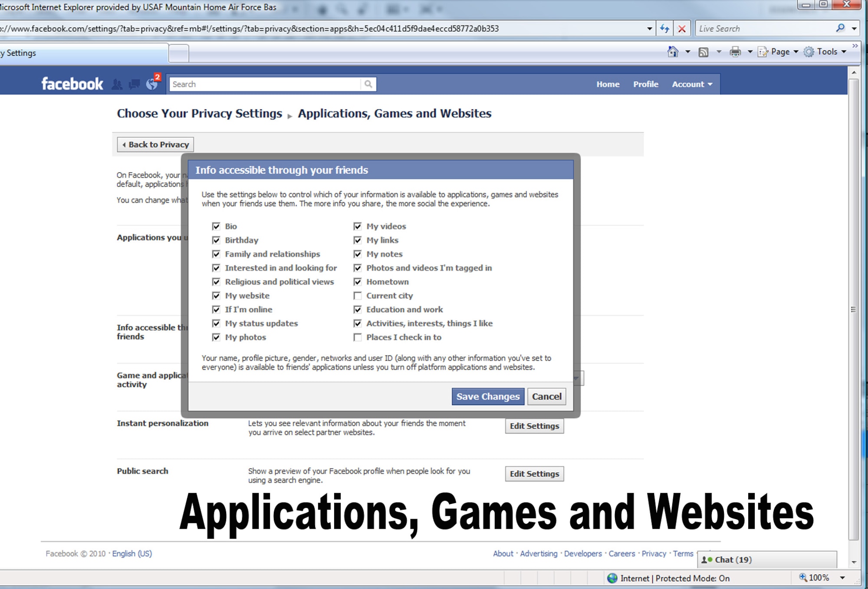Uncheck My status updates
The image size is (868, 589).
(216, 323)
